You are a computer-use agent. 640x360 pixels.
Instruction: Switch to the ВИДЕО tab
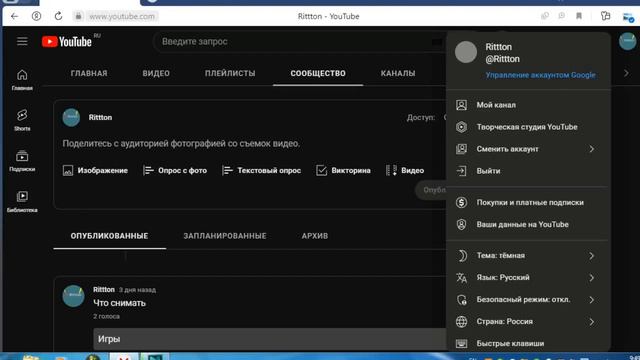pos(156,73)
